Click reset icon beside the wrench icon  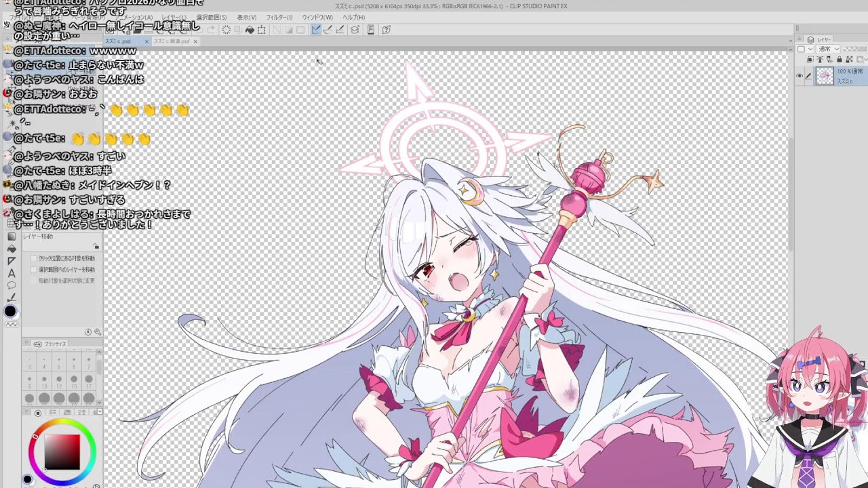tap(88, 332)
